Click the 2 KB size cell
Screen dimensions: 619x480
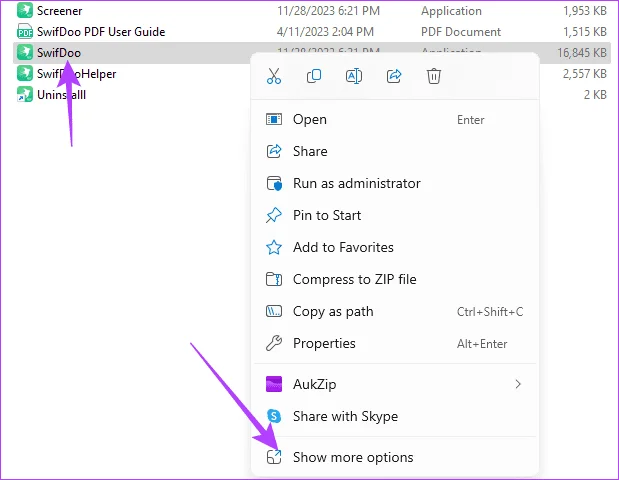(x=595, y=94)
